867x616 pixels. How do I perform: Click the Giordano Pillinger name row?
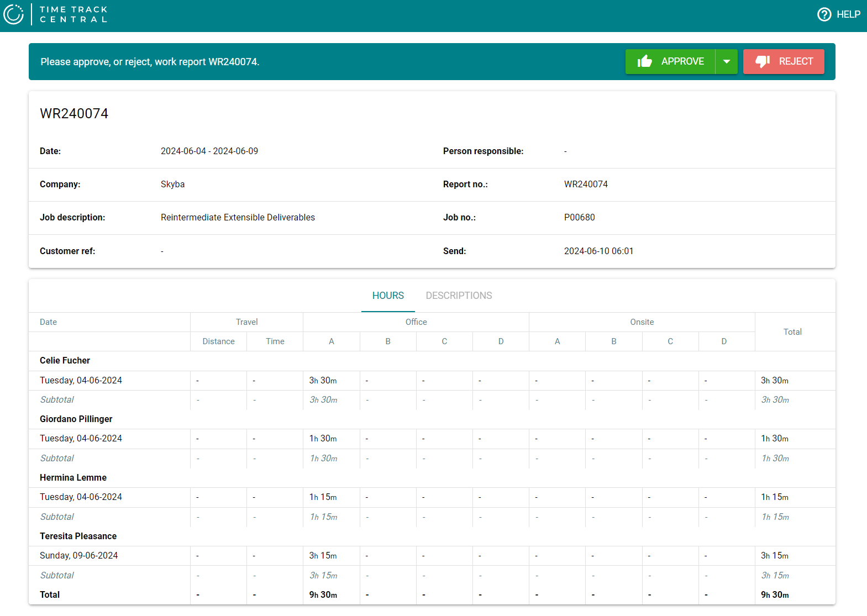coord(432,419)
